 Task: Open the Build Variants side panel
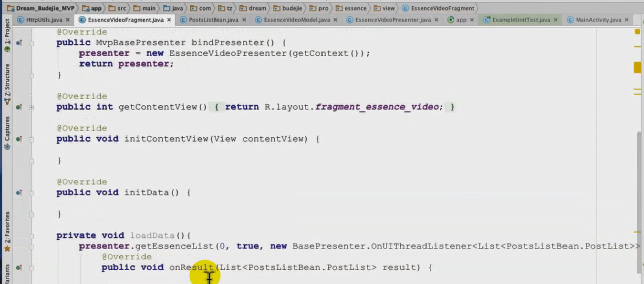pos(7,274)
